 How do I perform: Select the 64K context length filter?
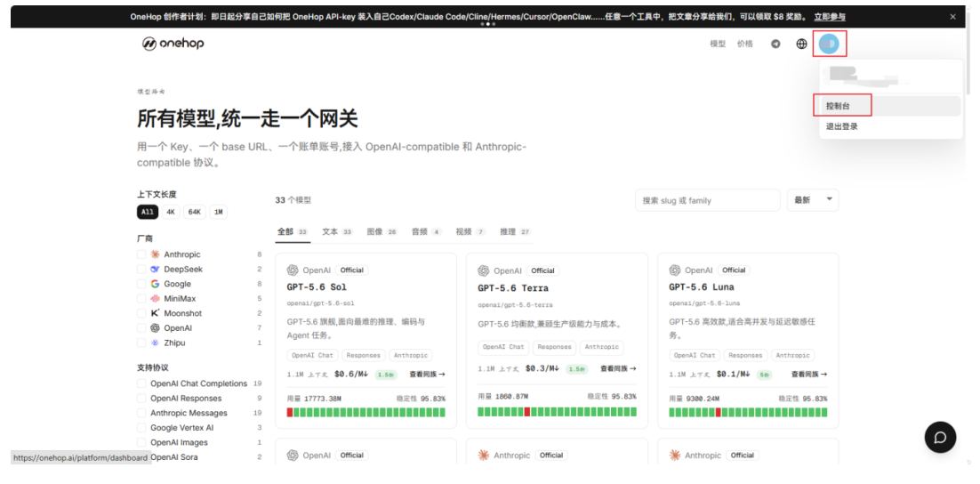pos(195,212)
